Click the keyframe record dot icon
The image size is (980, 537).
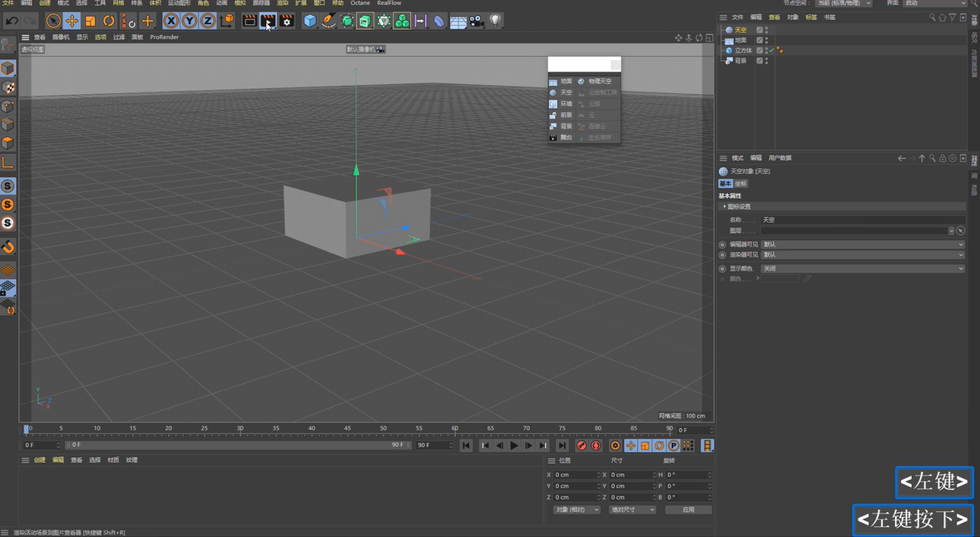click(582, 445)
